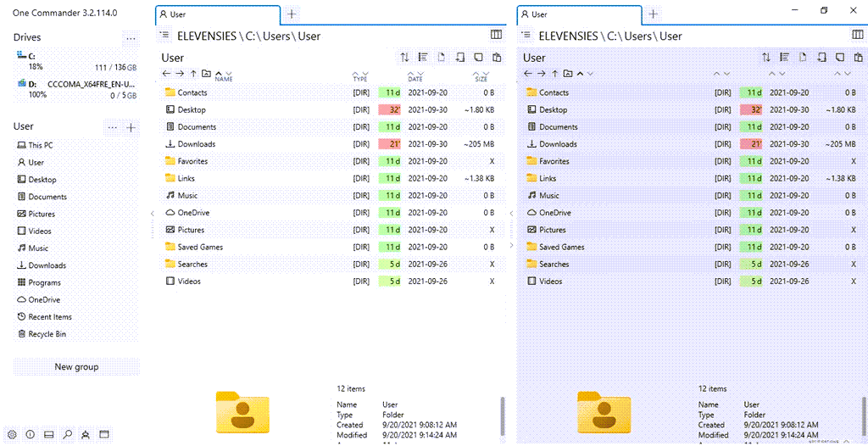
Task: Click Users segment in left pane path
Action: [275, 36]
